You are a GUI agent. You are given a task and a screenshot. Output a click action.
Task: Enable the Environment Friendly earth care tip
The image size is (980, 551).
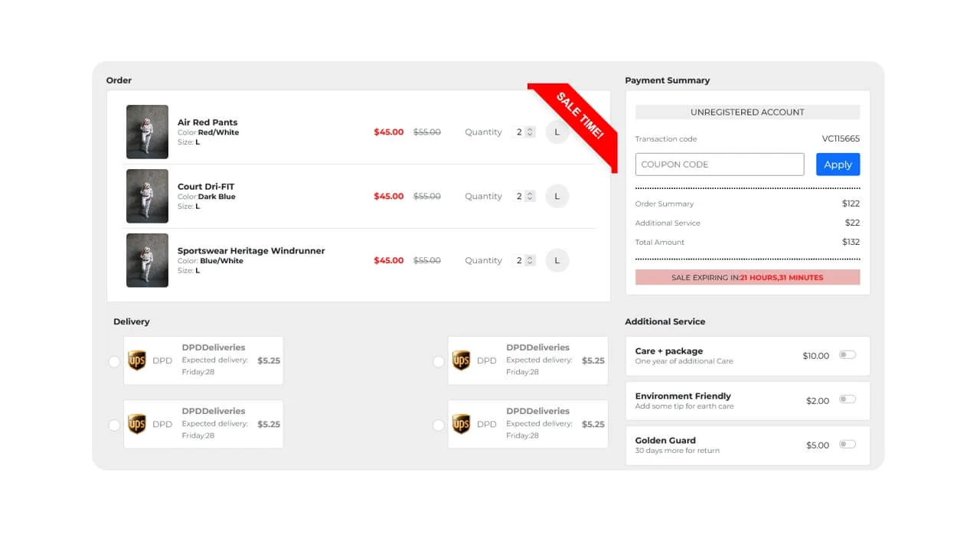[848, 399]
